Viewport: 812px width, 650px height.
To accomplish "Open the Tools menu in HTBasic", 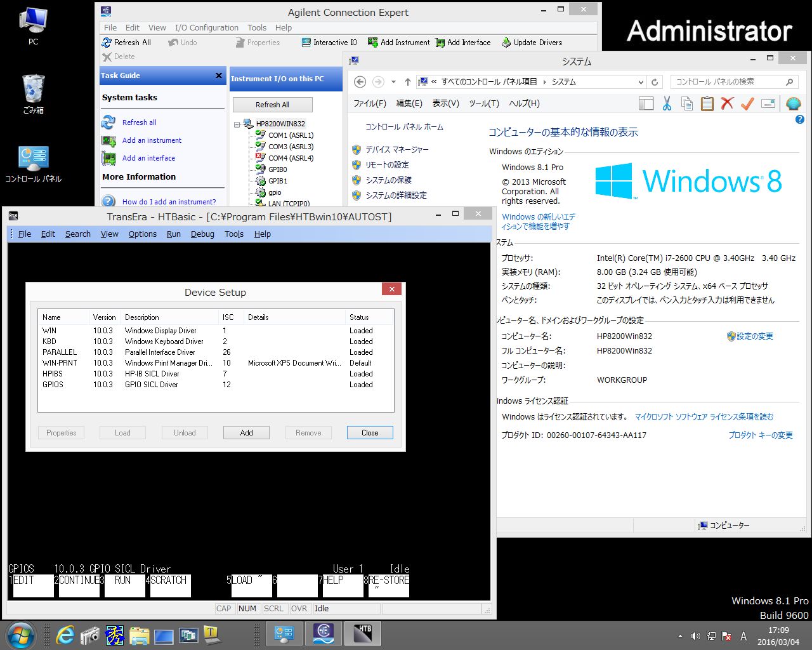I will pos(234,234).
